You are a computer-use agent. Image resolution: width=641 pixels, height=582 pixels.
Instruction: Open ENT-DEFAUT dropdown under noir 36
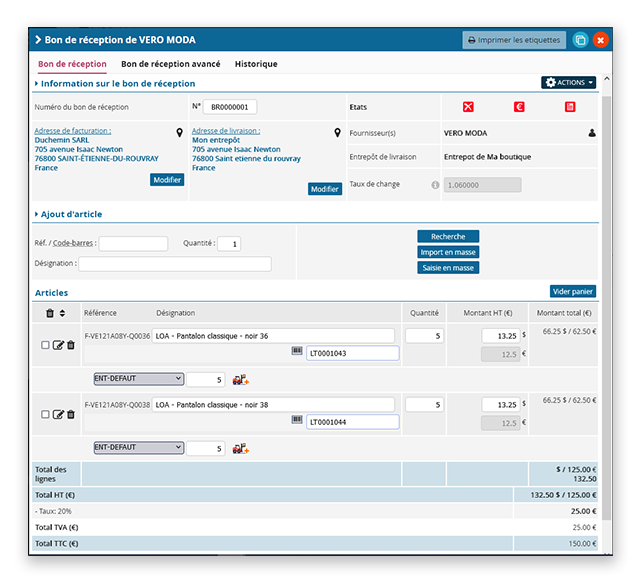click(x=139, y=379)
